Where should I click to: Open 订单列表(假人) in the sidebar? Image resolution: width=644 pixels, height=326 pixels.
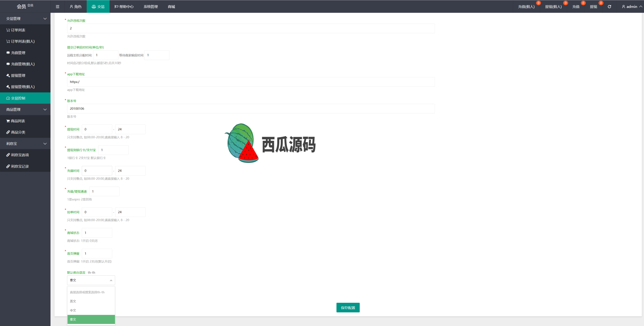pyautogui.click(x=25, y=41)
